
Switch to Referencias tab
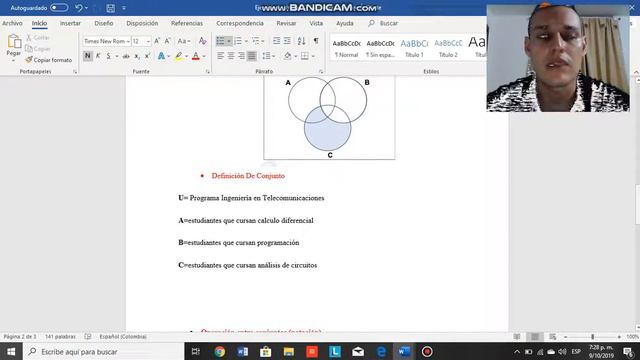tap(187, 23)
